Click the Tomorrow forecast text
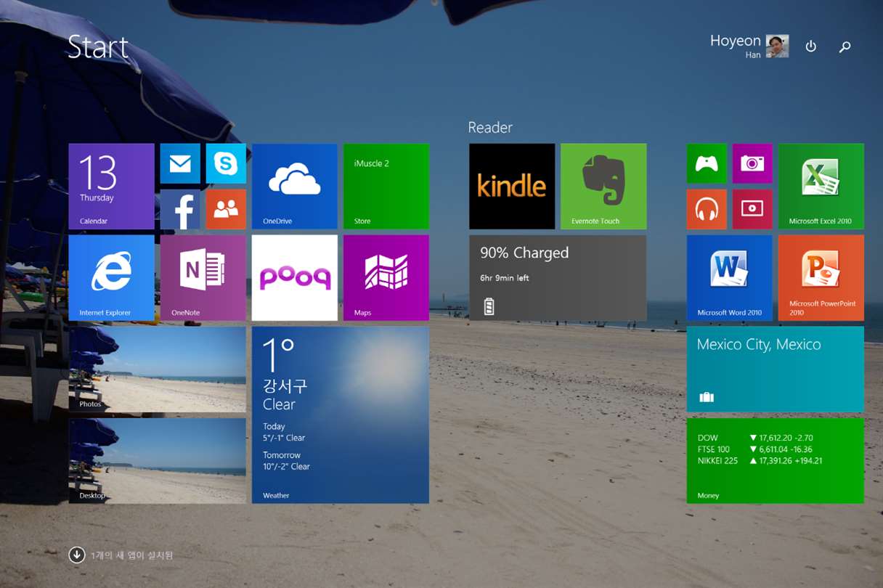 (x=286, y=461)
